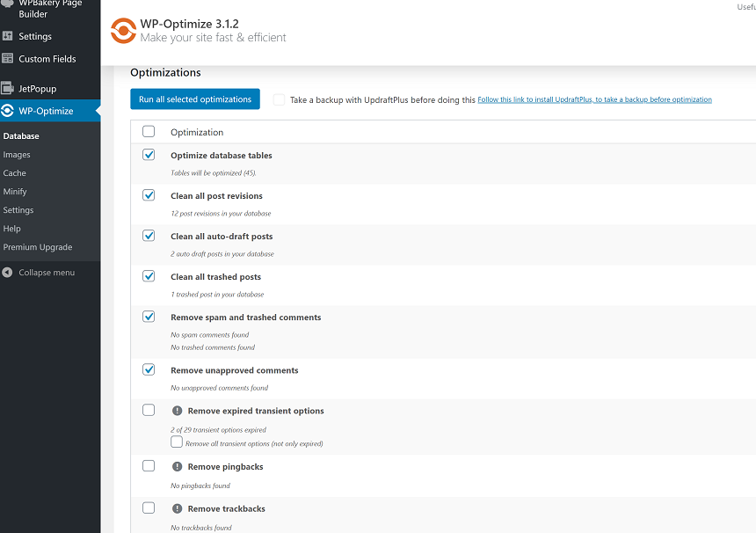756x533 pixels.
Task: Click 'No spam comments found' text
Action: 210,335
